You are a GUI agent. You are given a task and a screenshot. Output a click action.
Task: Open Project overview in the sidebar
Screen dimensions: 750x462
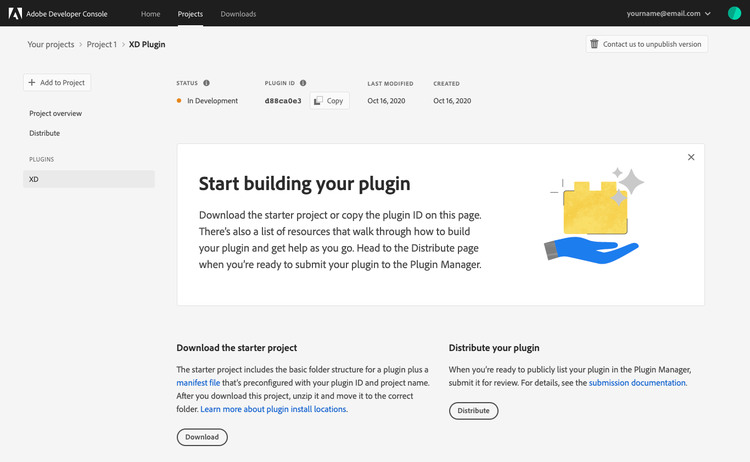tap(56, 113)
